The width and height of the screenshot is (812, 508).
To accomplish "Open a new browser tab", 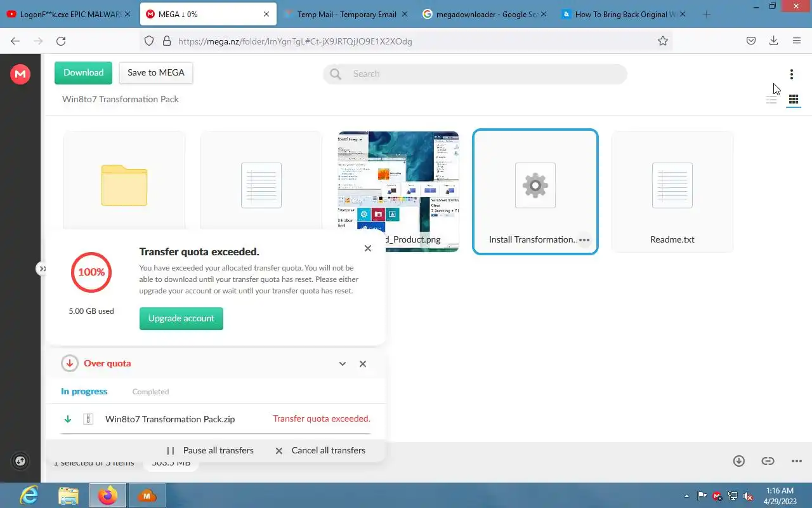I will click(x=707, y=14).
